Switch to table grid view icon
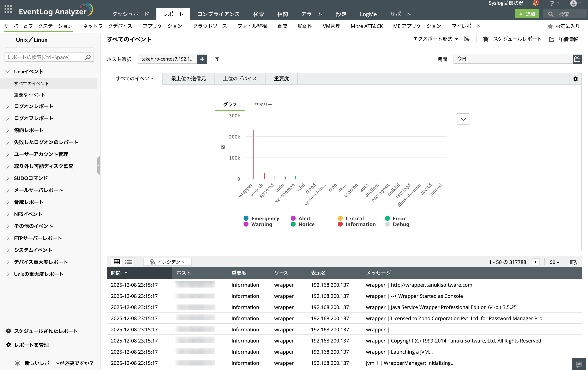588x370 pixels. pyautogui.click(x=117, y=262)
